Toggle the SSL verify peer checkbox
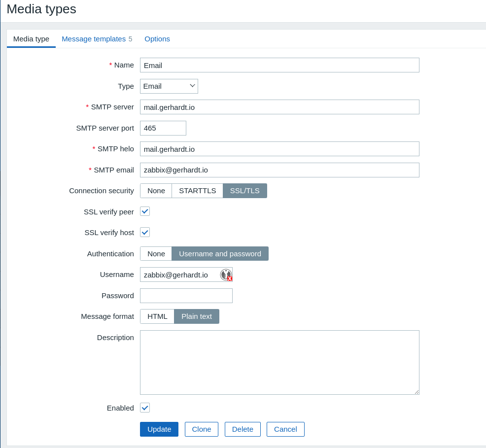 click(x=145, y=211)
